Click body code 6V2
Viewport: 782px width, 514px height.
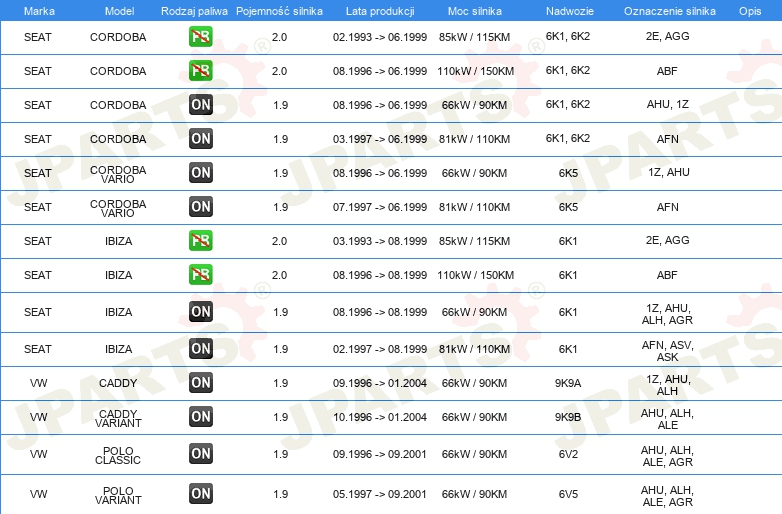568,454
